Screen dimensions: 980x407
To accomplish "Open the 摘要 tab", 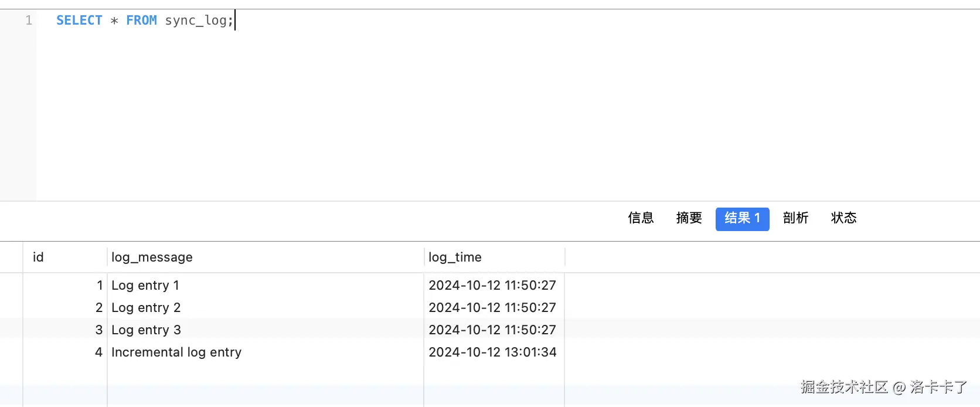I will coord(689,218).
